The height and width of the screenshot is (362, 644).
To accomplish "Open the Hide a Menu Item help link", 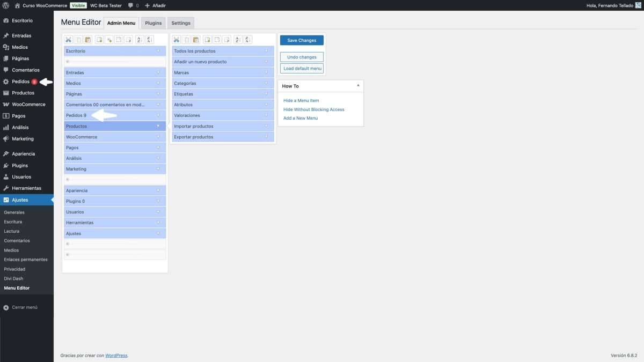I will click(301, 101).
